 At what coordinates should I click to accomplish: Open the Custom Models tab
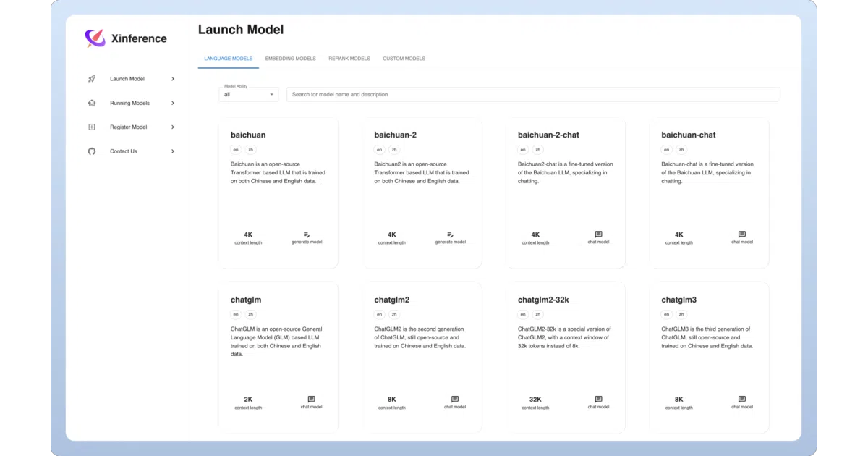(x=404, y=59)
